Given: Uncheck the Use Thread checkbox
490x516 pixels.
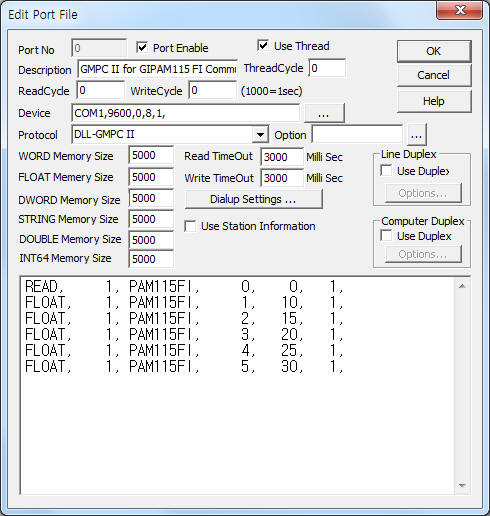Looking at the screenshot, I should pos(263,46).
